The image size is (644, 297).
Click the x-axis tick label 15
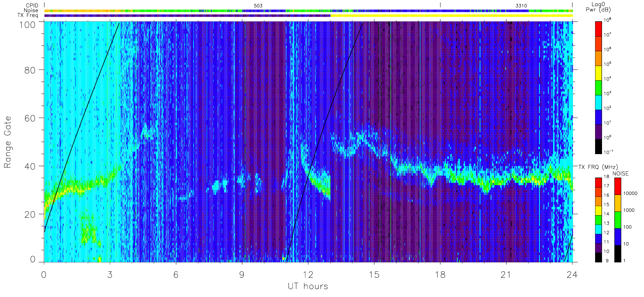pyautogui.click(x=374, y=275)
